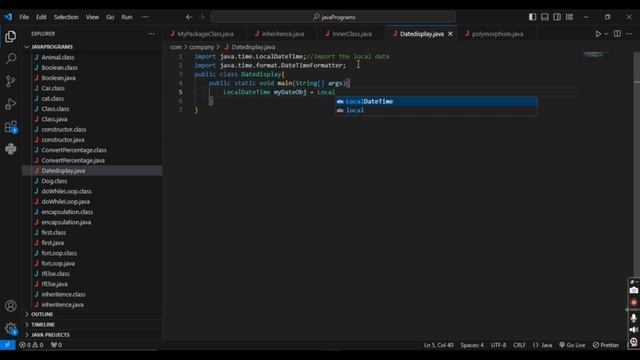Click the errors and warnings status
Image resolution: width=640 pixels, height=360 pixels.
coord(31,345)
